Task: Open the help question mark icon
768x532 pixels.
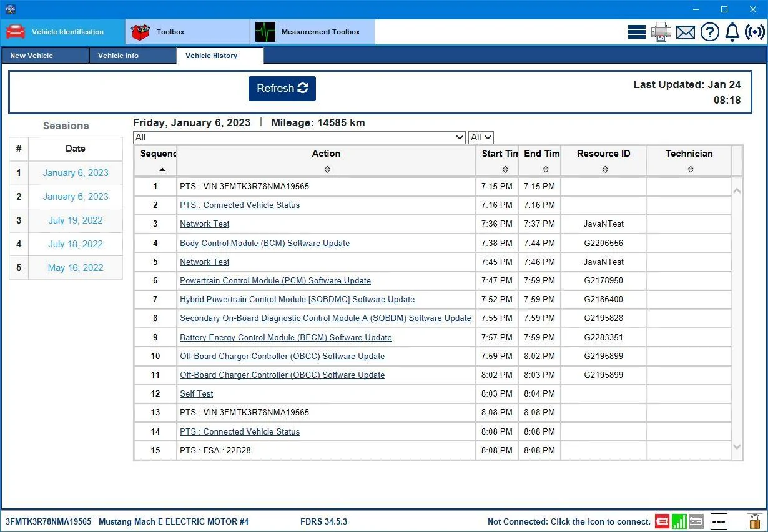Action: [710, 32]
